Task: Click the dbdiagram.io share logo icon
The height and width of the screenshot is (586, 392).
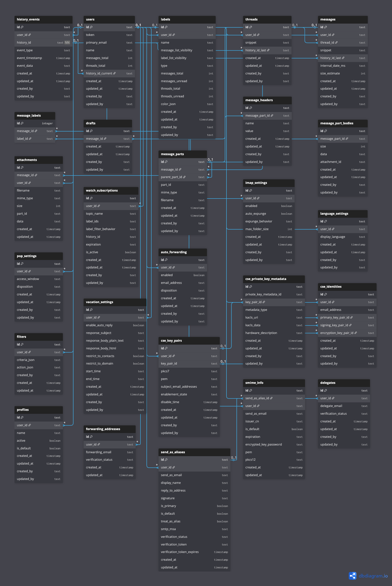Action: click(352, 576)
